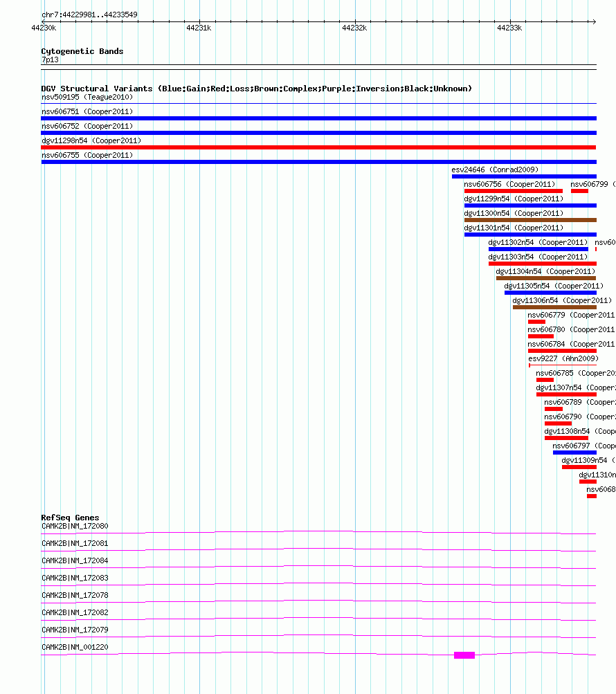The width and height of the screenshot is (616, 694).
Task: Click the CAMK2B|NM_172078 transcript label
Action: (x=75, y=595)
